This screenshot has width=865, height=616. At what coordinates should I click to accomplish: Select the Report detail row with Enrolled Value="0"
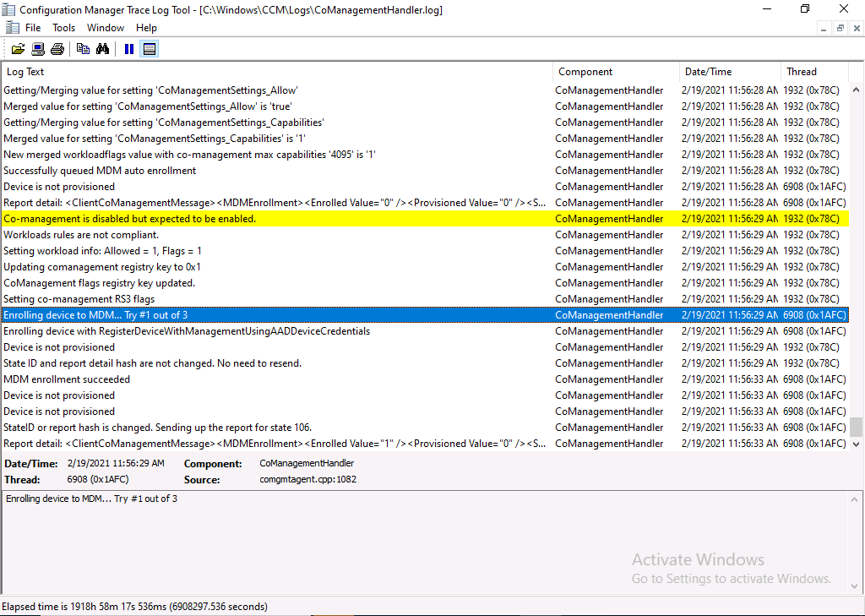[425, 203]
